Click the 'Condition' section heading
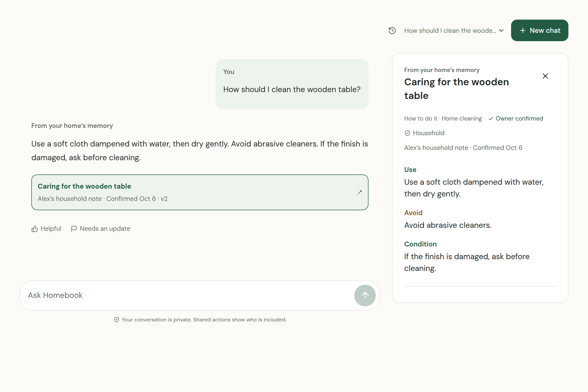 click(420, 244)
